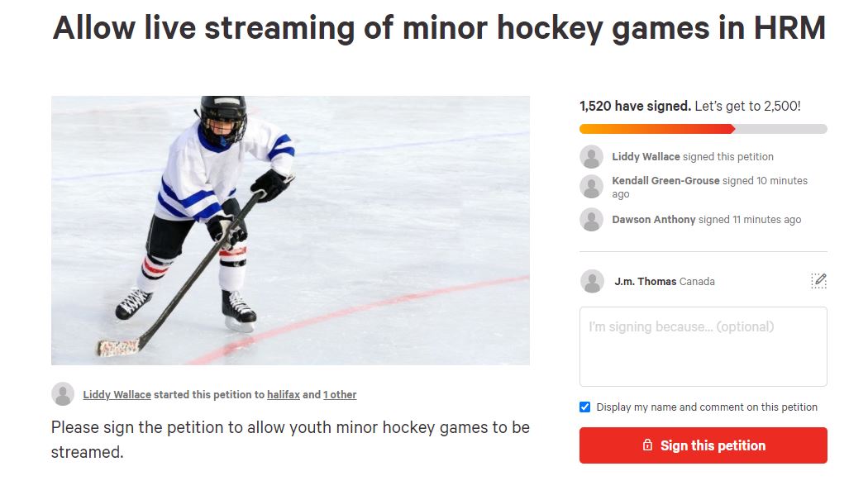Type in the "I'm signing because" field
This screenshot has width=868, height=495.
(x=703, y=346)
